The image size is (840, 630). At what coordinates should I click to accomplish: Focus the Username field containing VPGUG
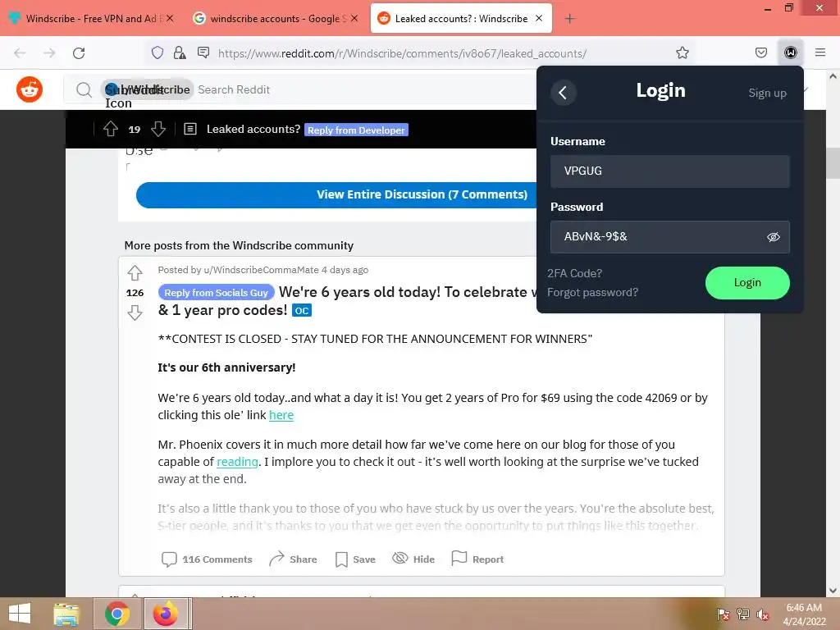[669, 171]
